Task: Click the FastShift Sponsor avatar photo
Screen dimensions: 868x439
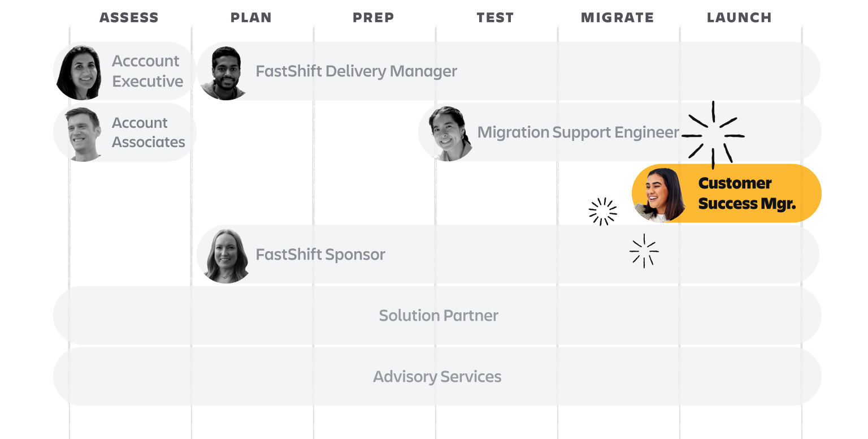Action: pyautogui.click(x=225, y=255)
